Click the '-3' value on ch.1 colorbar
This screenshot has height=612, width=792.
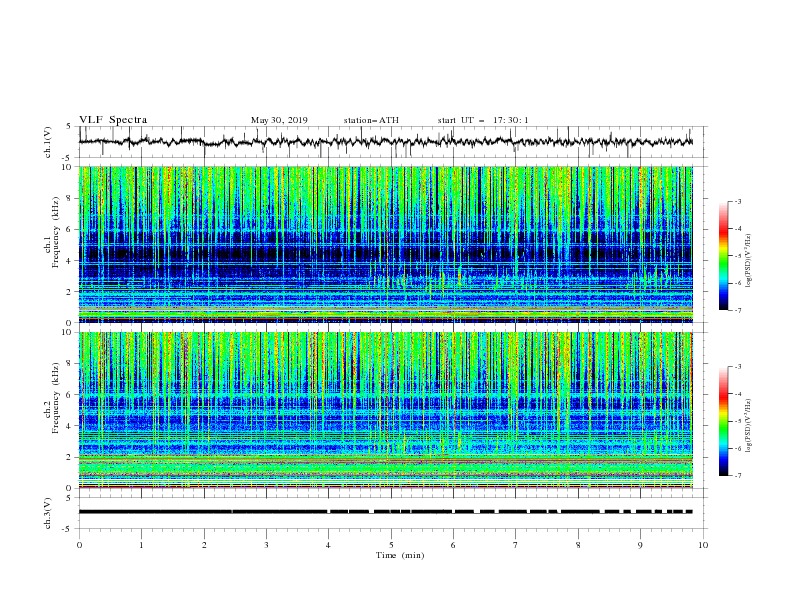click(x=737, y=201)
